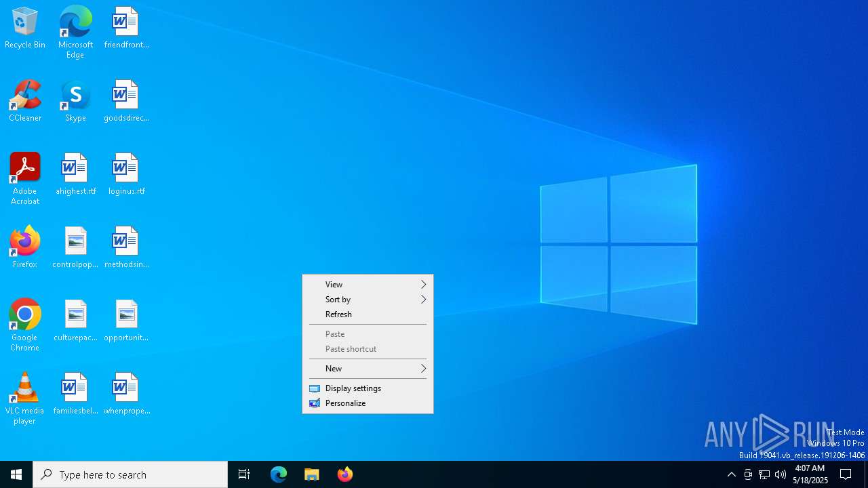Select the Microsoft Edge desktop shortcut

(x=75, y=33)
